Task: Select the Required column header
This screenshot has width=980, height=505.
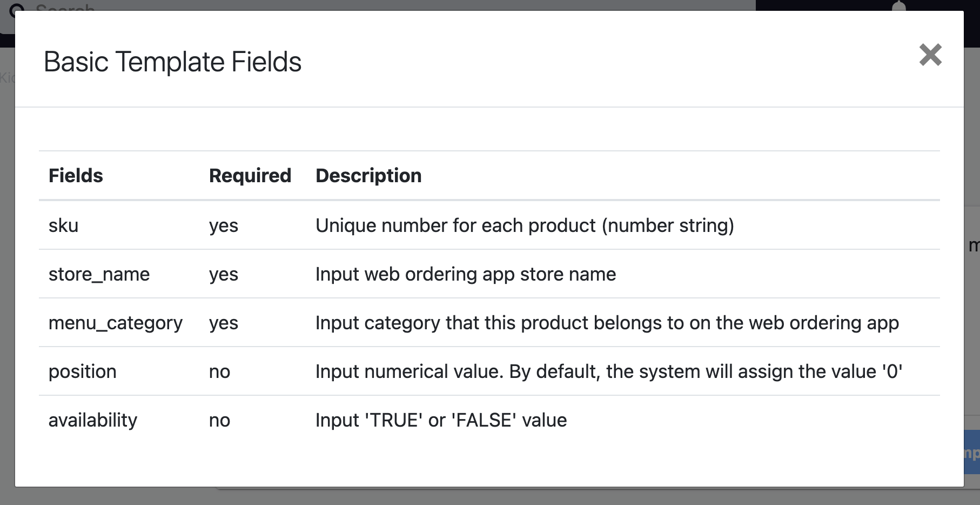Action: (250, 176)
